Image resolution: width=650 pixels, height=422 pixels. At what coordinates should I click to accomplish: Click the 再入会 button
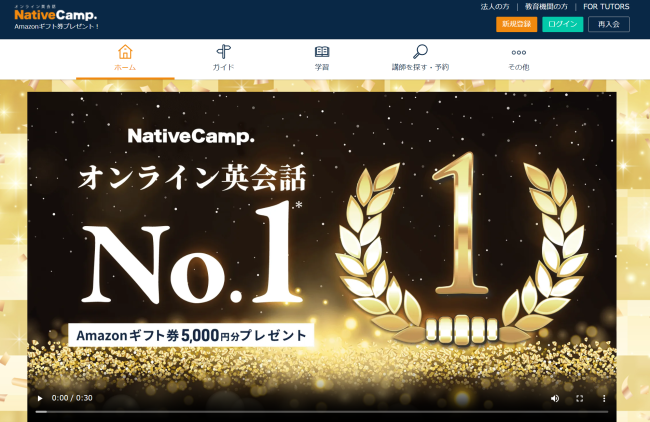pos(609,24)
